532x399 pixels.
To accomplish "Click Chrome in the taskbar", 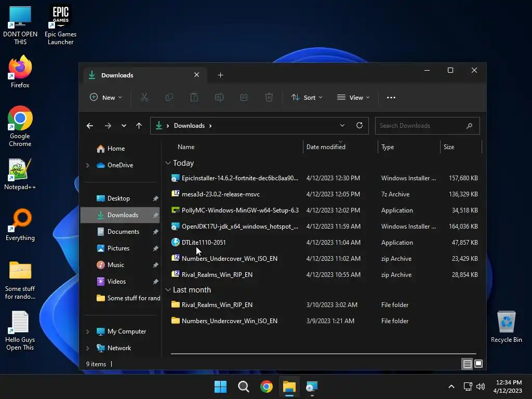I will pos(267,387).
